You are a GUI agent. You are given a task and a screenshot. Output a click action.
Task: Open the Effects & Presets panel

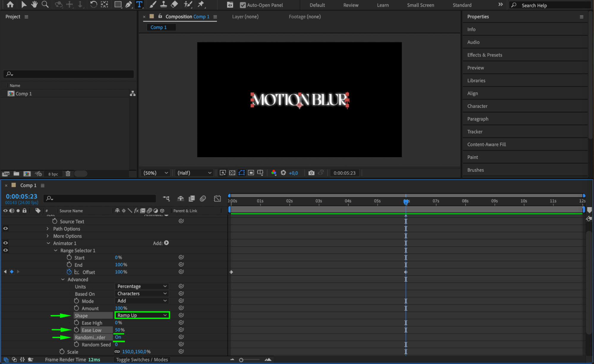[x=484, y=55]
